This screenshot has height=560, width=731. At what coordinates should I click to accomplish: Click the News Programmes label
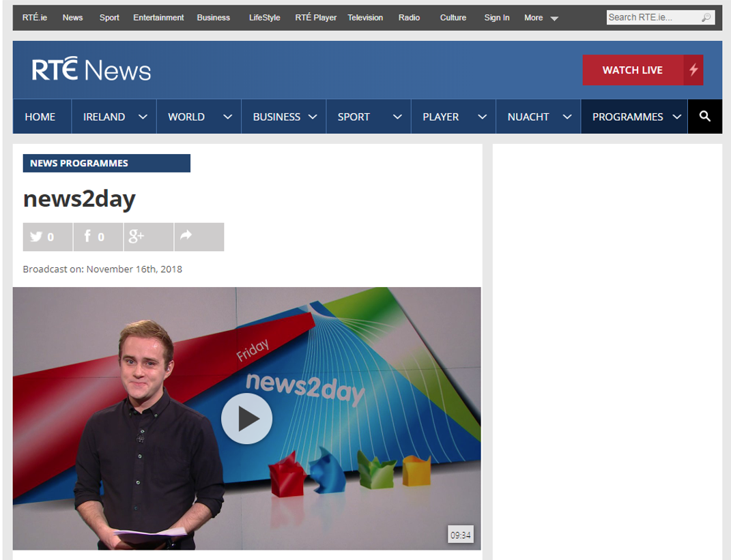tap(106, 164)
